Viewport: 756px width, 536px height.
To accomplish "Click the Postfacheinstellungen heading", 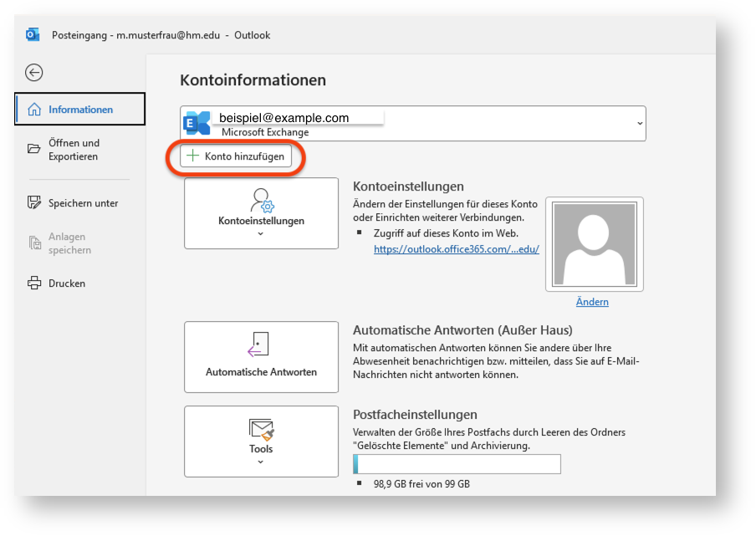I will (415, 415).
